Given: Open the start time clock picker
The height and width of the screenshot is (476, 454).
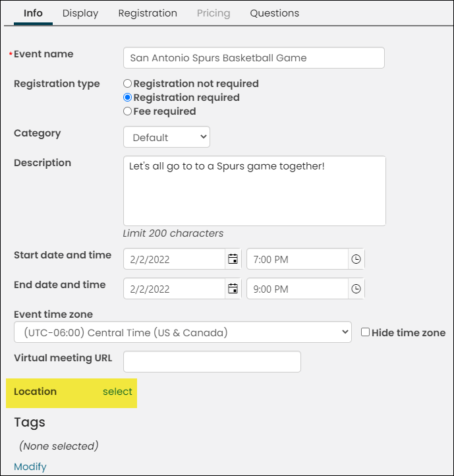Looking at the screenshot, I should point(356,259).
